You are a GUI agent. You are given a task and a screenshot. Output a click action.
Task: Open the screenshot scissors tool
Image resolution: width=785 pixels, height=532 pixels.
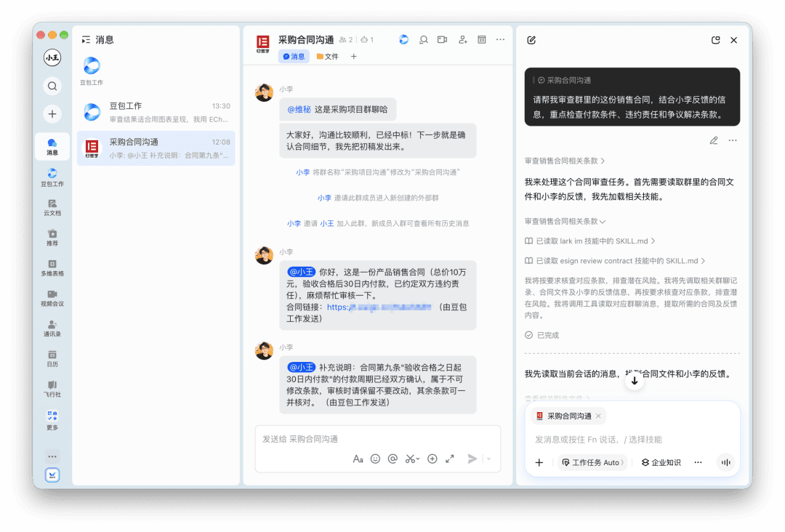pyautogui.click(x=412, y=459)
